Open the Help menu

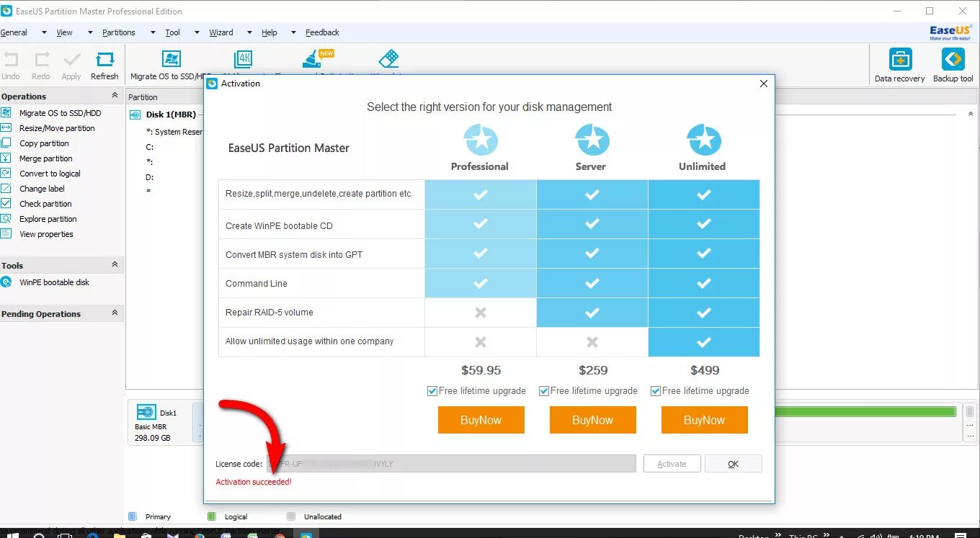269,32
